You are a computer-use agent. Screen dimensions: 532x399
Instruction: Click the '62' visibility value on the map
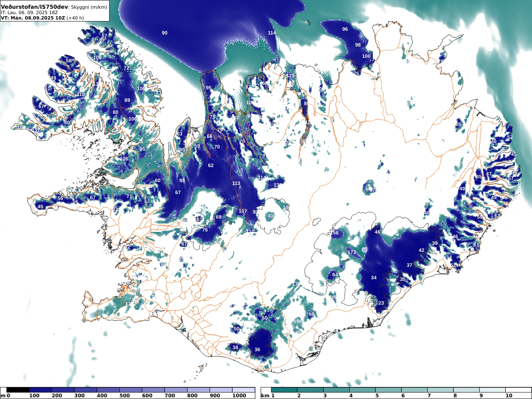(x=211, y=165)
